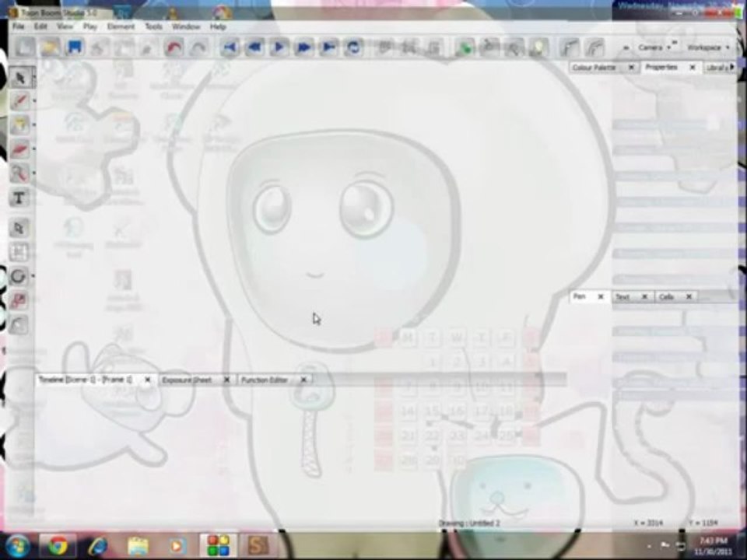Switch to the Colour Palette tab
The image size is (747, 560).
[x=594, y=68]
